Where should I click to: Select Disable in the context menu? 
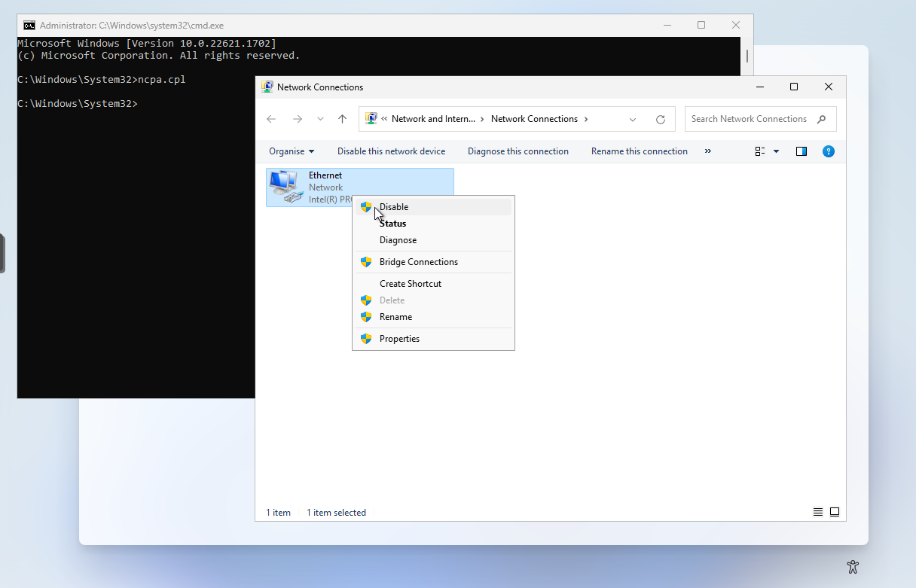click(433, 207)
